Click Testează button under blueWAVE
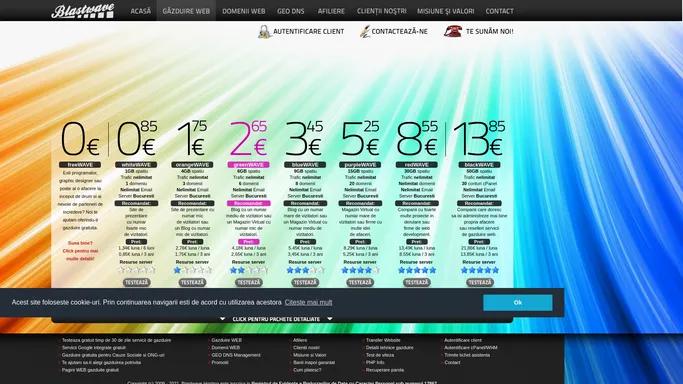 (x=305, y=283)
